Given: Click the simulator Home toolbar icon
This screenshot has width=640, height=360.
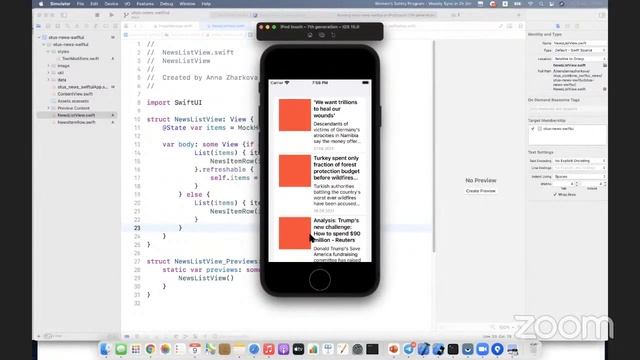Looking at the screenshot, I should pyautogui.click(x=310, y=35).
